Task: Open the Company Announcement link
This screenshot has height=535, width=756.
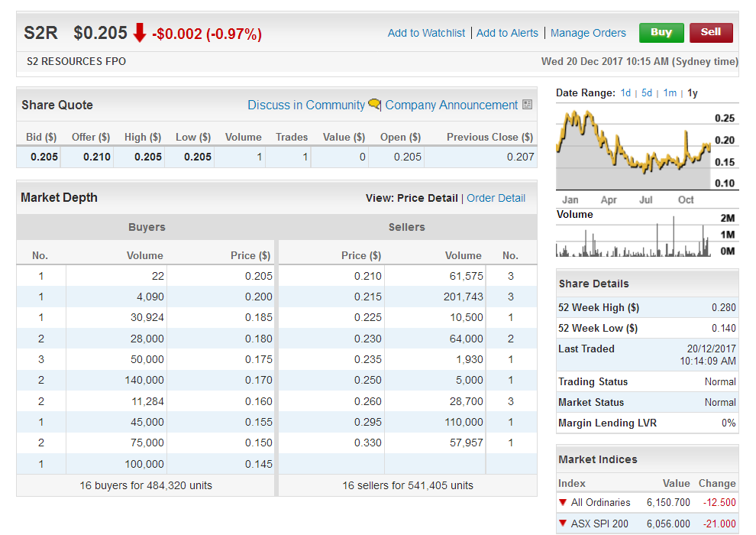Action: [x=451, y=105]
